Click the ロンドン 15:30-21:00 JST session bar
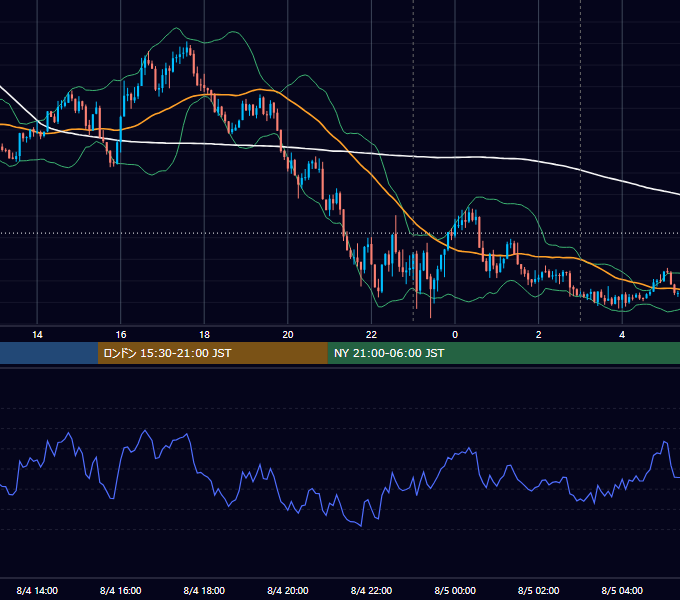Viewport: 680px width, 600px height. coord(212,353)
